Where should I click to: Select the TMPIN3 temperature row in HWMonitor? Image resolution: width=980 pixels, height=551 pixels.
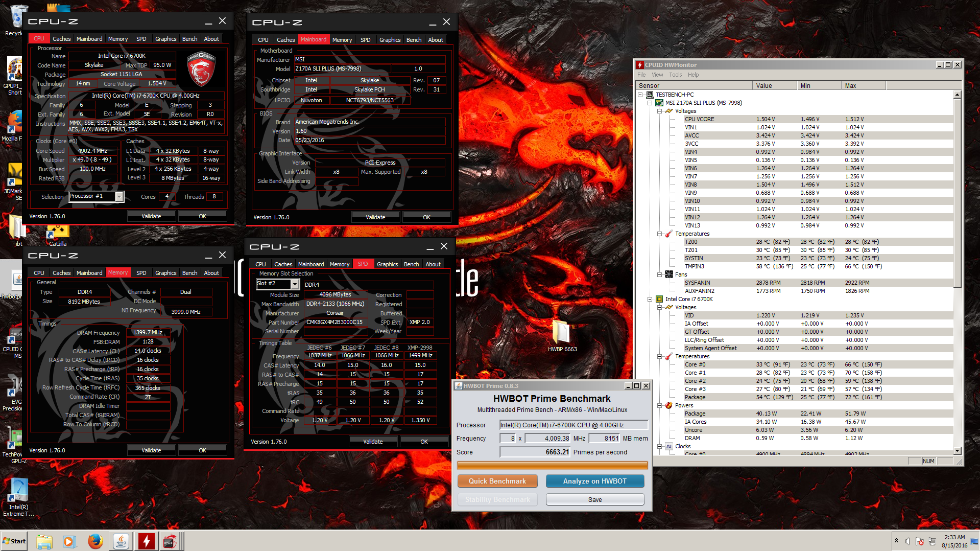pos(818,266)
